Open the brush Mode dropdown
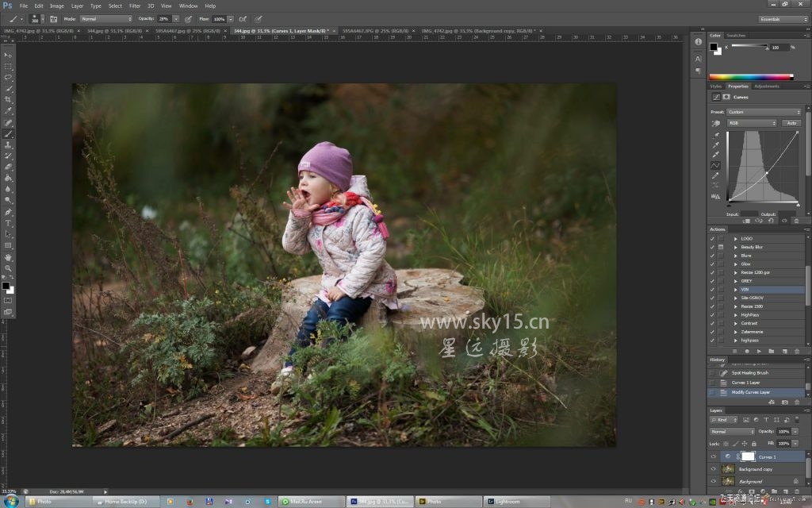The width and height of the screenshot is (812, 508). [x=106, y=19]
